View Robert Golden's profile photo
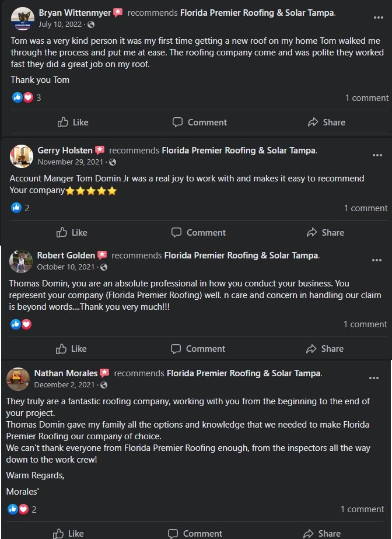This screenshot has height=539, width=392. tap(21, 261)
